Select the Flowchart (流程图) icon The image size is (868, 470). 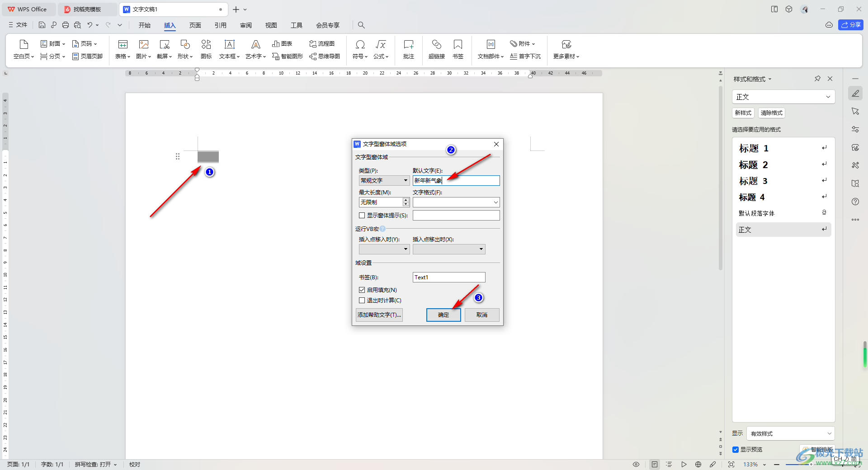pos(322,44)
